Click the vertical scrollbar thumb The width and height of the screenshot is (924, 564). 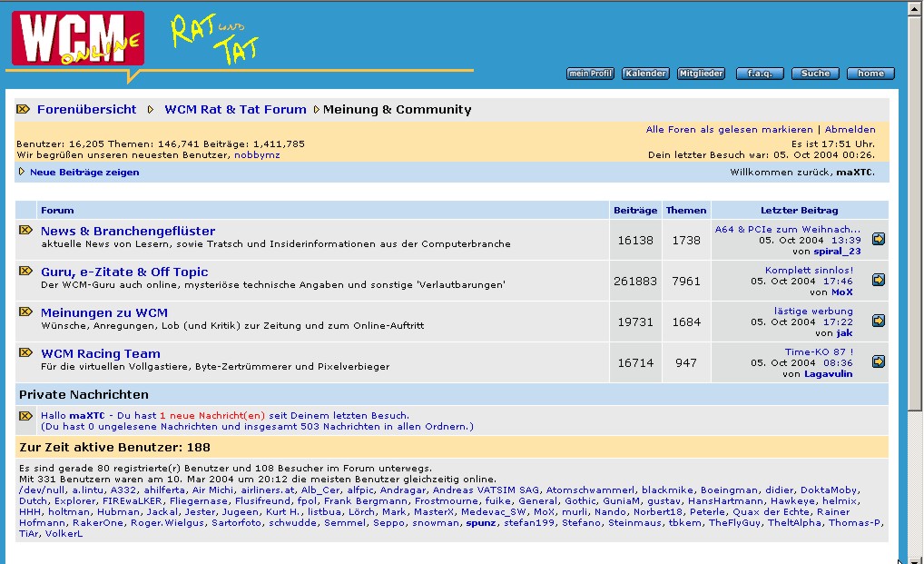915,213
